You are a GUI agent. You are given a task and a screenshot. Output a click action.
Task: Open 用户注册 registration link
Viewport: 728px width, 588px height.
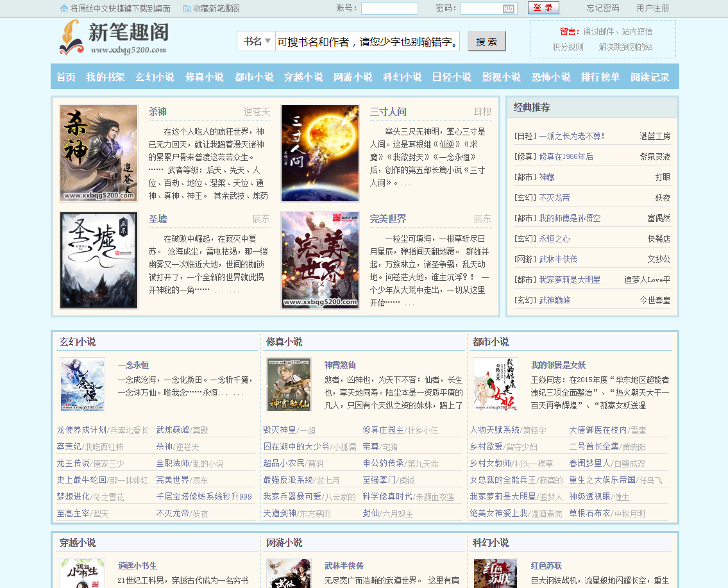tap(653, 8)
